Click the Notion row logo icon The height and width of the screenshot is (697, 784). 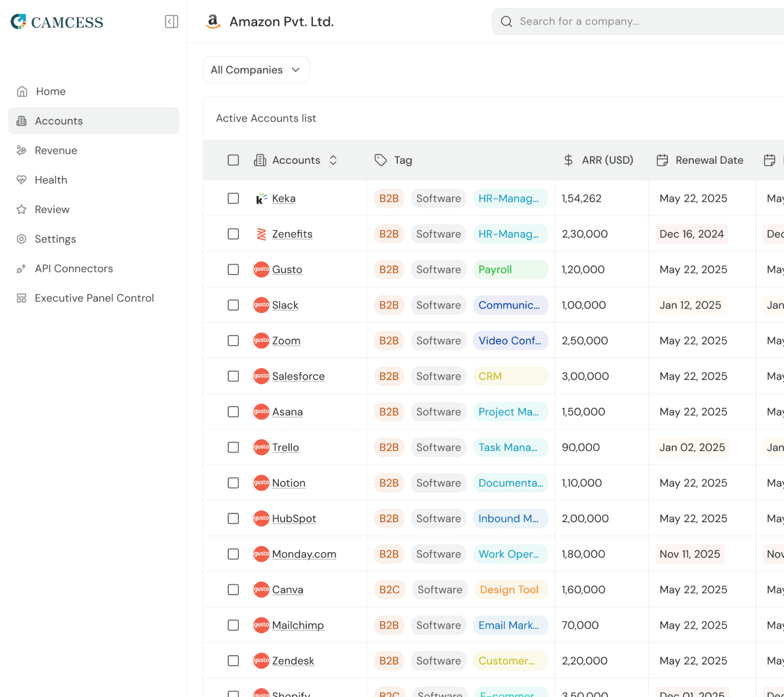click(261, 483)
